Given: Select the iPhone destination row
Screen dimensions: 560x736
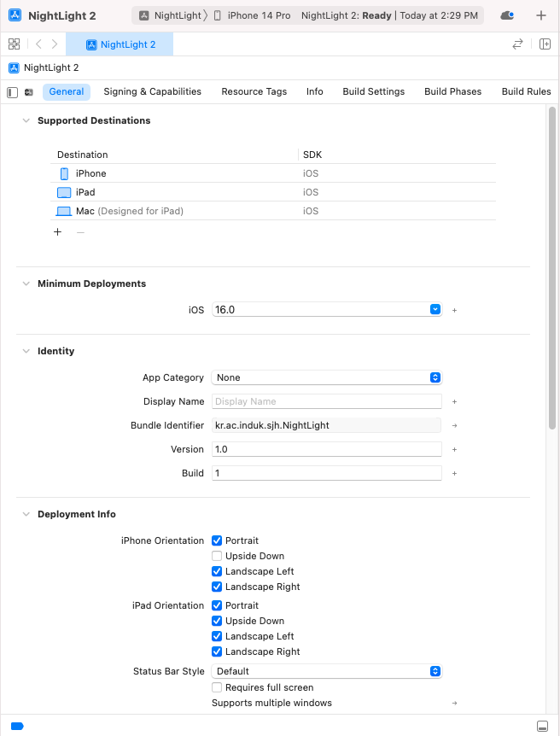Looking at the screenshot, I should [x=272, y=173].
